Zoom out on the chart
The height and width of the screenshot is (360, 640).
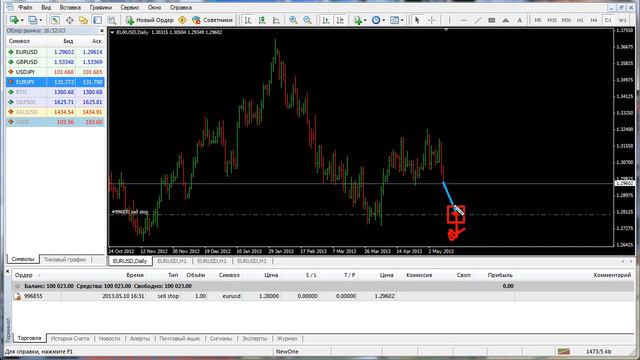(307, 20)
